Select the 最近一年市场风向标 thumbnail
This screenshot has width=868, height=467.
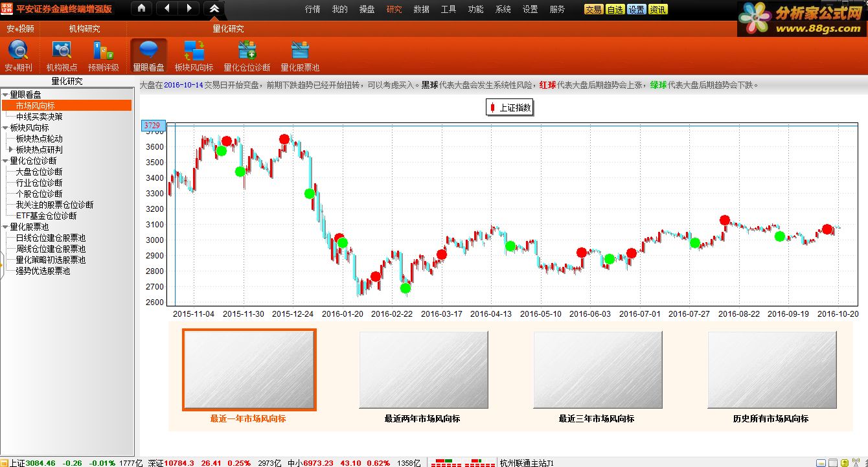pos(249,370)
